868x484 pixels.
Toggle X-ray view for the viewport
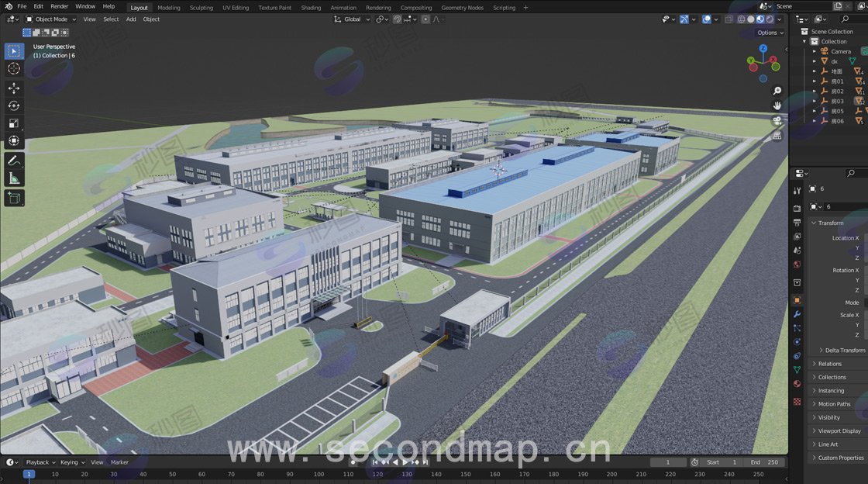point(726,19)
